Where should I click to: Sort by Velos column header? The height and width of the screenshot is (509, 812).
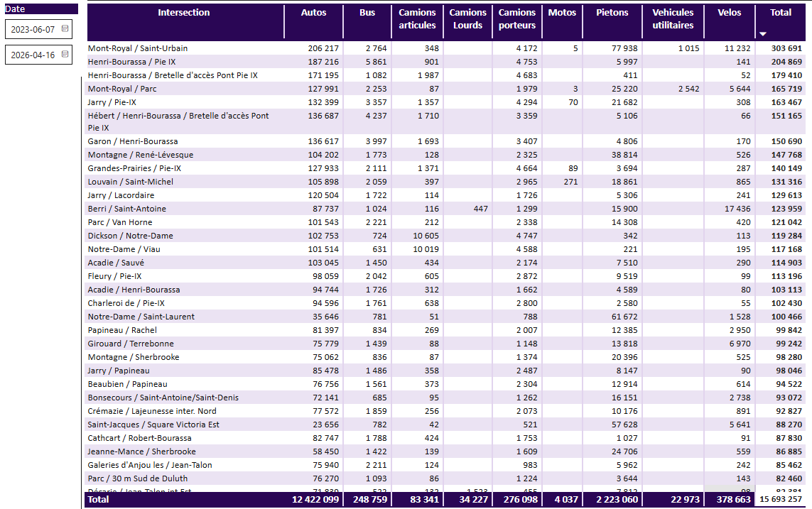click(x=729, y=12)
